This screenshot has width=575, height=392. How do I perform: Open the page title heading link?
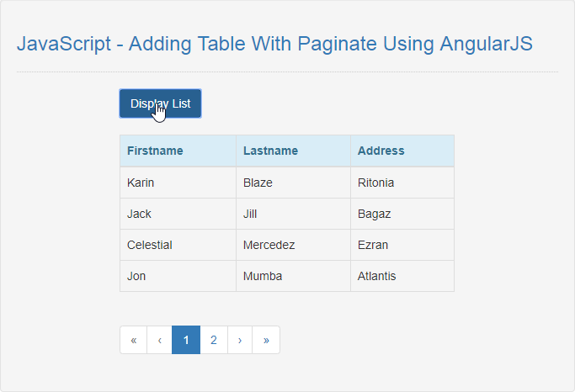[x=274, y=44]
